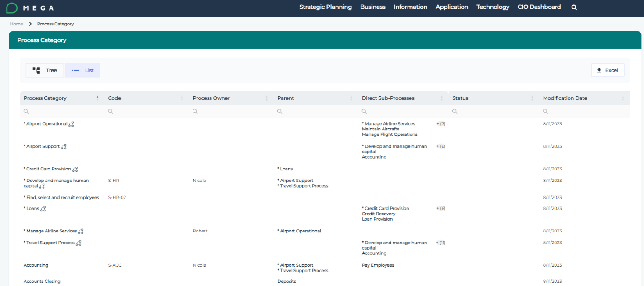This screenshot has height=286, width=644.
Task: Export the list with the Excel button
Action: pos(608,70)
